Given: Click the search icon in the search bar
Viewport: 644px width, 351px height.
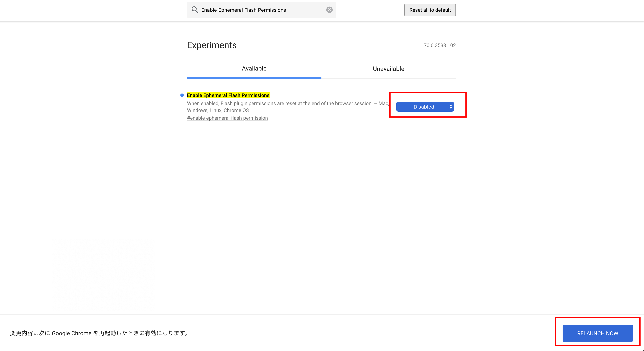Looking at the screenshot, I should 195,10.
